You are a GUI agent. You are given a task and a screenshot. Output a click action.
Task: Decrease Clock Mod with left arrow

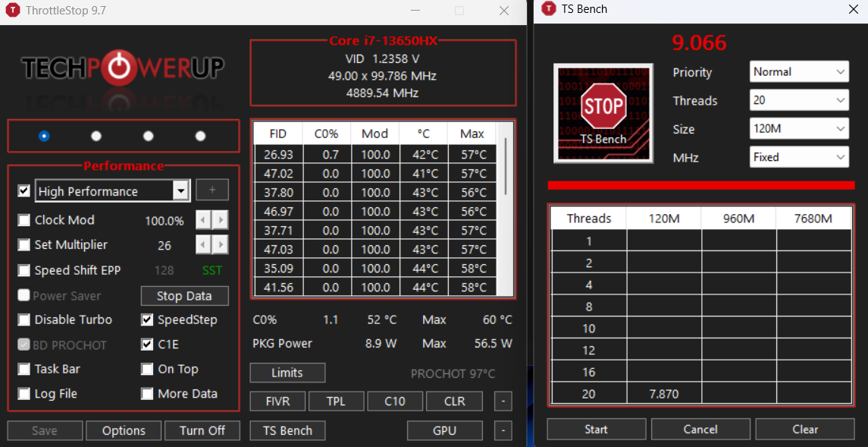click(204, 220)
